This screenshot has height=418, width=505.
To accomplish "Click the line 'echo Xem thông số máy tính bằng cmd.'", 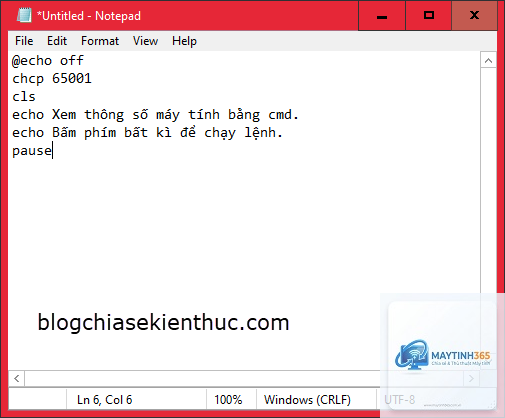I will 155,115.
